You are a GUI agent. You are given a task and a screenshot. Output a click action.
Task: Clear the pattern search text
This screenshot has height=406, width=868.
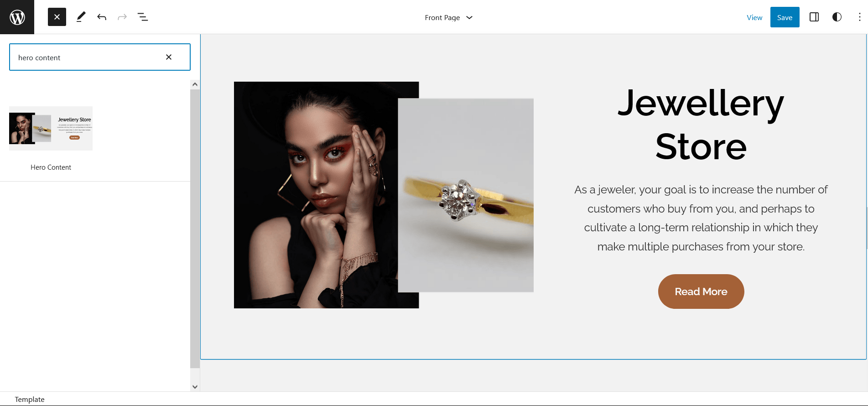[x=169, y=57]
